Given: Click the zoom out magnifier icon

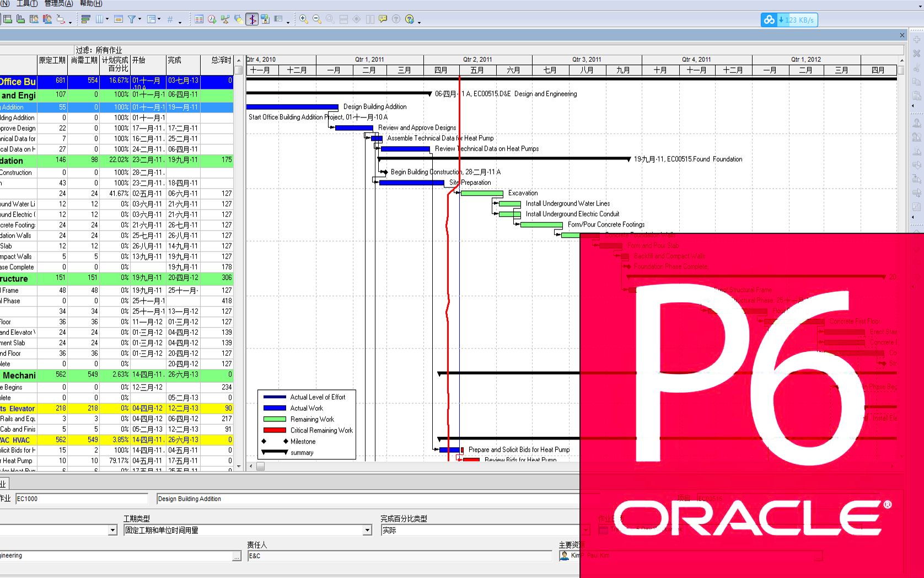Looking at the screenshot, I should pyautogui.click(x=317, y=19).
